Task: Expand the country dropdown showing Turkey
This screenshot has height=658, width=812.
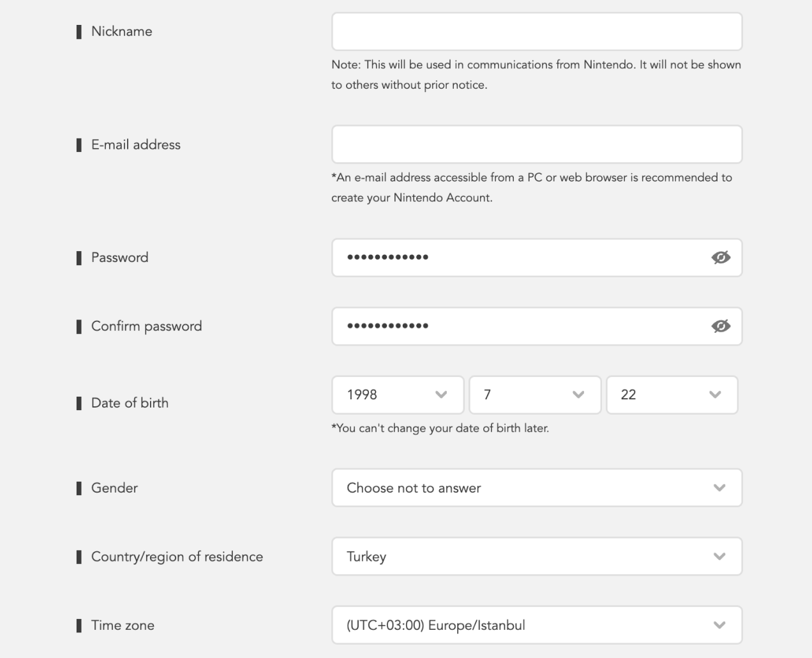Action: point(536,556)
